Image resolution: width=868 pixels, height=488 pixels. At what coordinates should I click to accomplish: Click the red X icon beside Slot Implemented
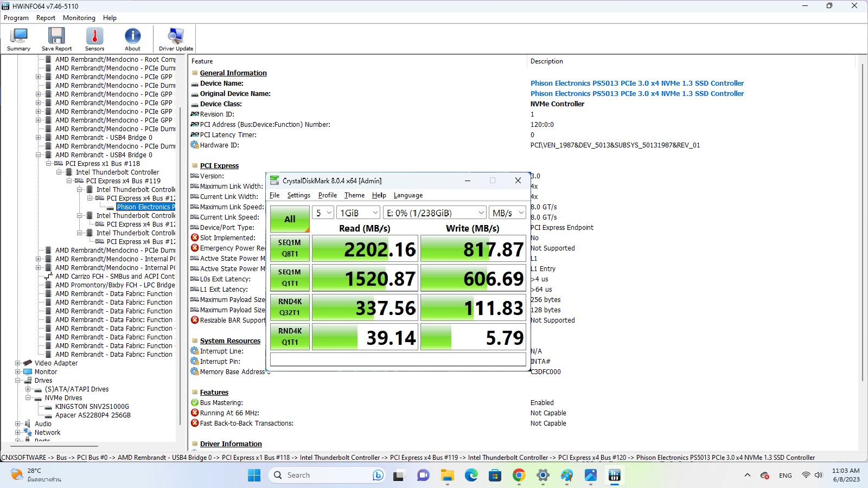[195, 237]
